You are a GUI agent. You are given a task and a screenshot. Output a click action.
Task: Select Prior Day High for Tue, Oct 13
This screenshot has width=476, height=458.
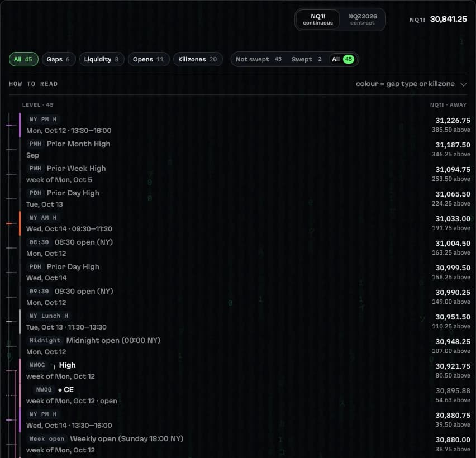(245, 198)
